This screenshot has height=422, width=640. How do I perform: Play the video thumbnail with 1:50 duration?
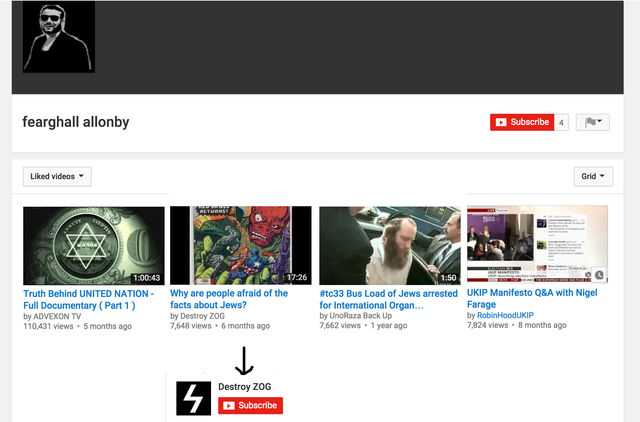[x=390, y=245]
